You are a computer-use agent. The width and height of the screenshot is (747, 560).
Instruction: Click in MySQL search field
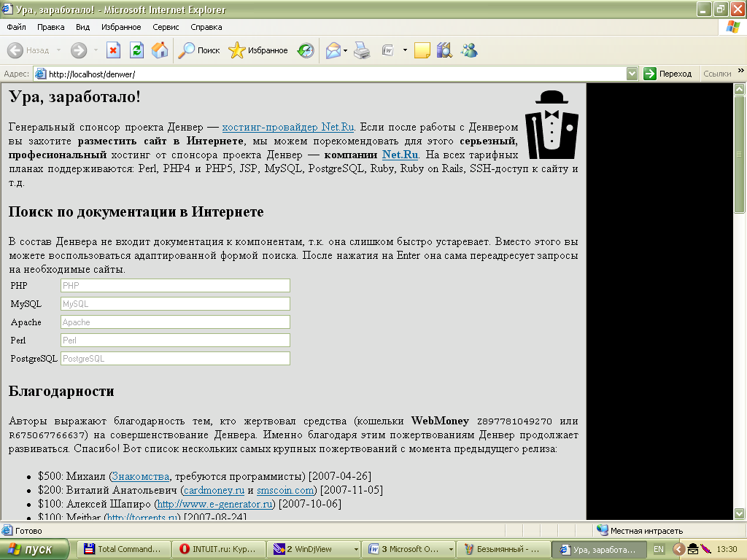pos(175,304)
